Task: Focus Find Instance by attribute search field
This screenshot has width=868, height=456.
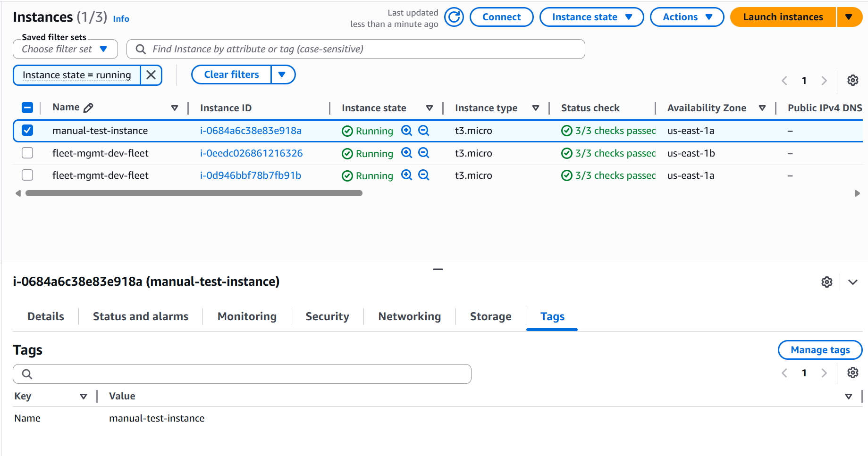Action: point(356,49)
